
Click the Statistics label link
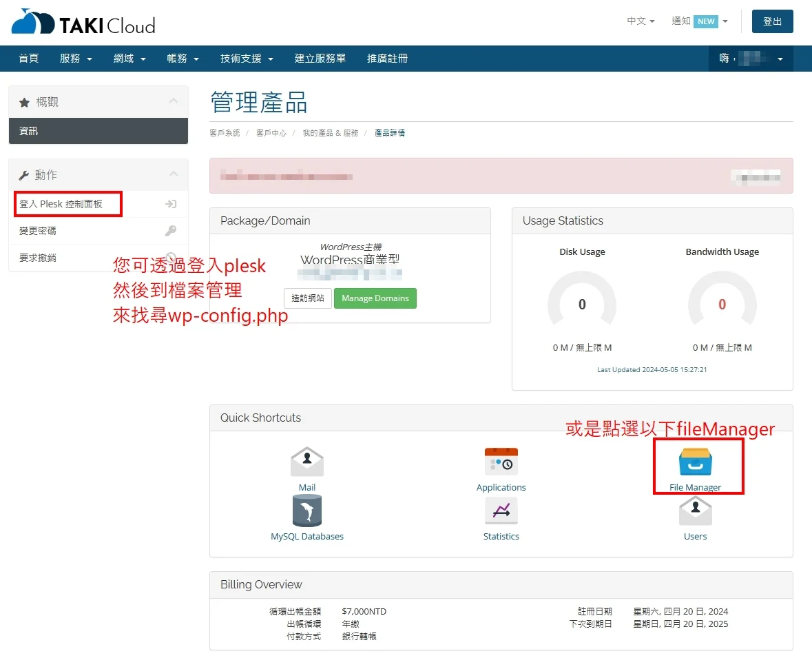pyautogui.click(x=501, y=537)
